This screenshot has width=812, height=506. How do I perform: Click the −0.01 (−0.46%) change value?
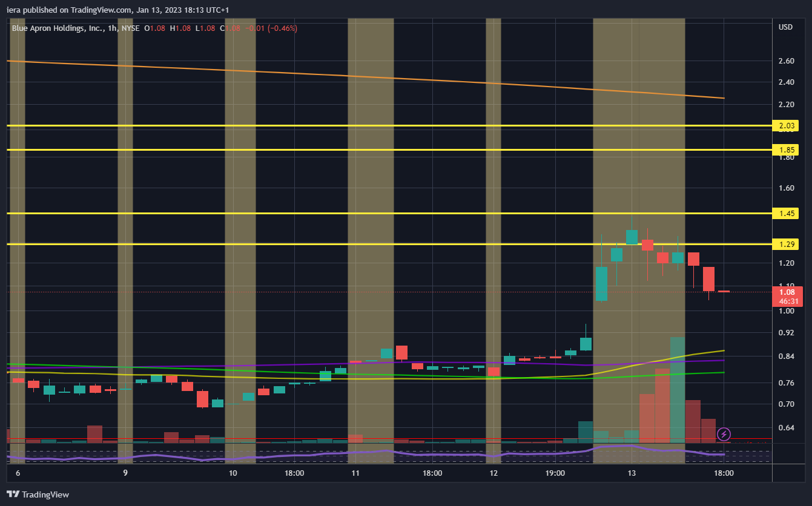270,28
